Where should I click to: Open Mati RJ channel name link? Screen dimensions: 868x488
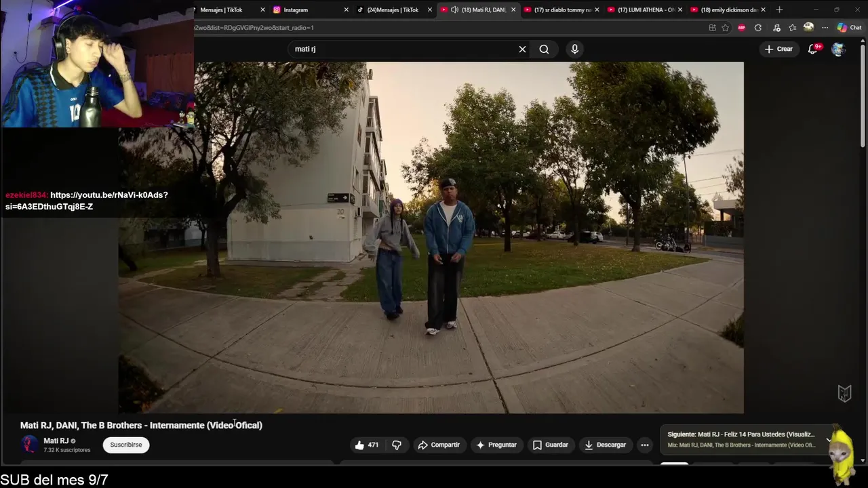[56, 441]
